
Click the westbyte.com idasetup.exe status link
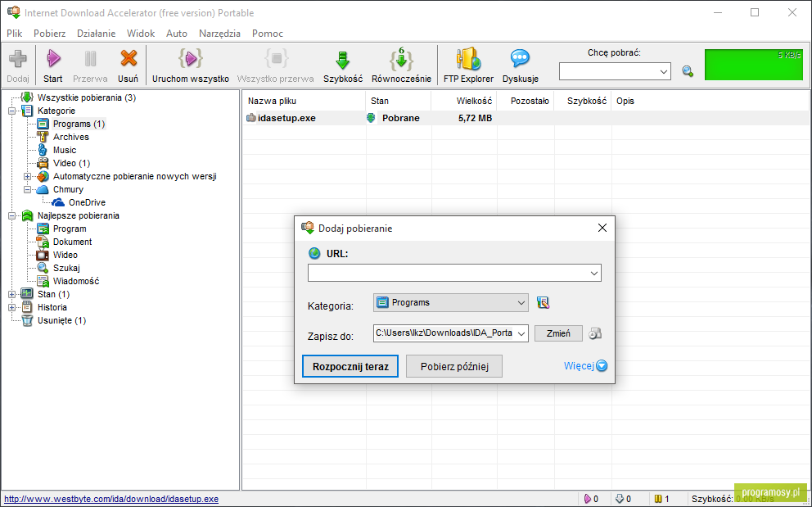[111, 500]
